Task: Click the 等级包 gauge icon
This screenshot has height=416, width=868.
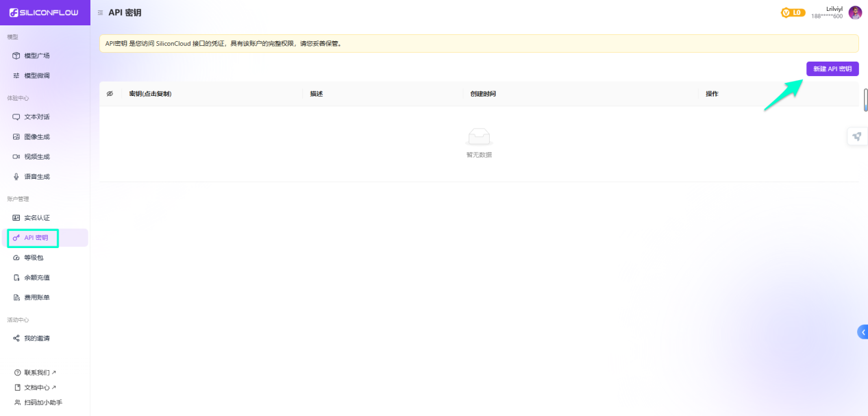Action: pos(16,258)
